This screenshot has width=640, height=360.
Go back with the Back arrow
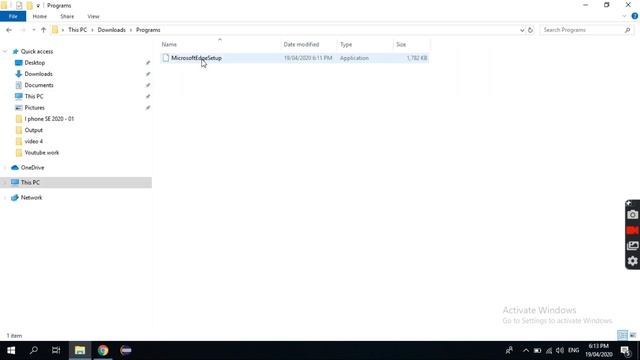click(x=9, y=30)
